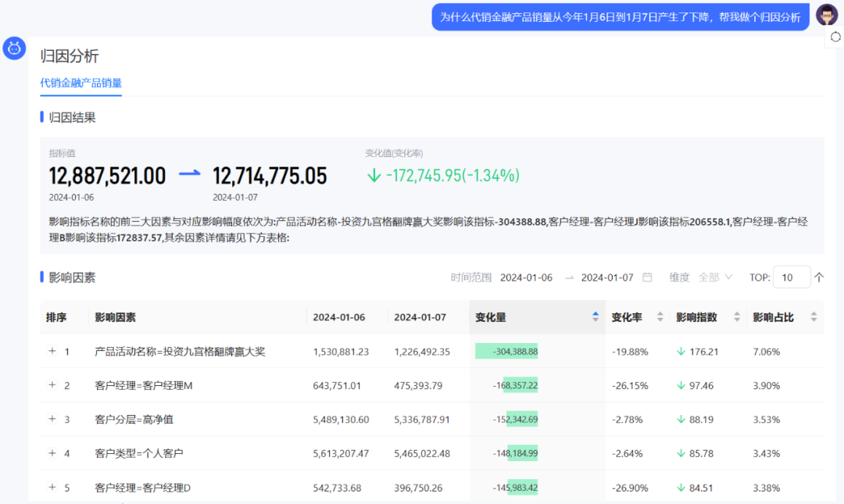The image size is (844, 504).
Task: Expand row 3 客户分层=高净值
Action: pos(49,419)
